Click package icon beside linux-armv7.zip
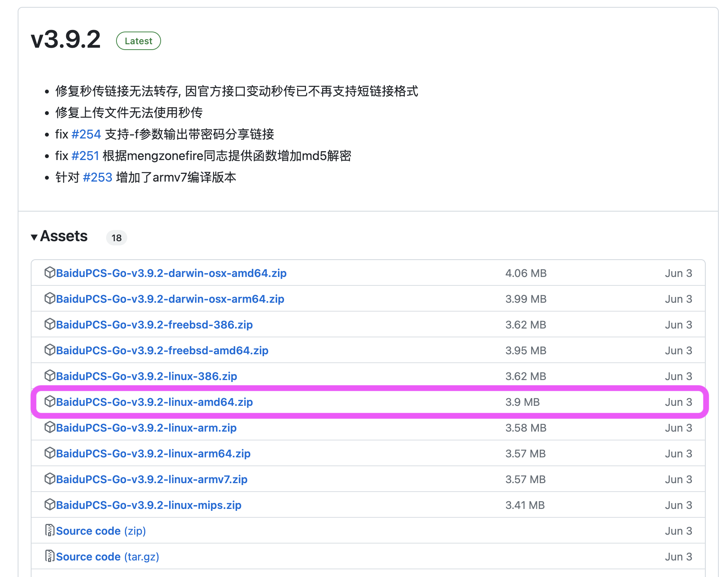 [x=50, y=479]
